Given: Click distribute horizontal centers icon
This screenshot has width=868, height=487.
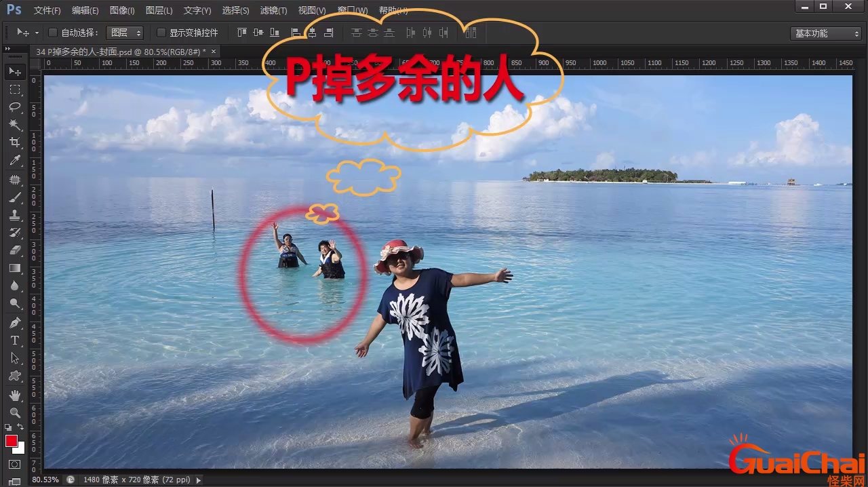Looking at the screenshot, I should [427, 33].
